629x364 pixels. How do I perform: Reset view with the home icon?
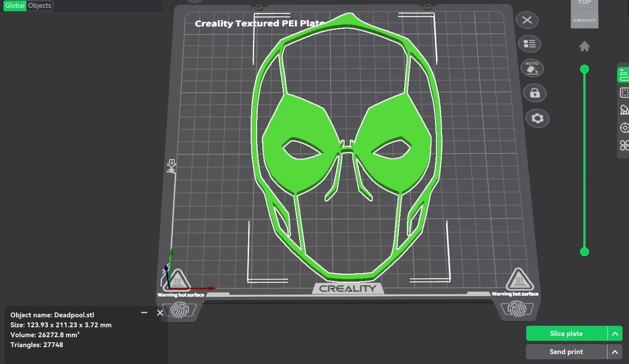click(585, 47)
